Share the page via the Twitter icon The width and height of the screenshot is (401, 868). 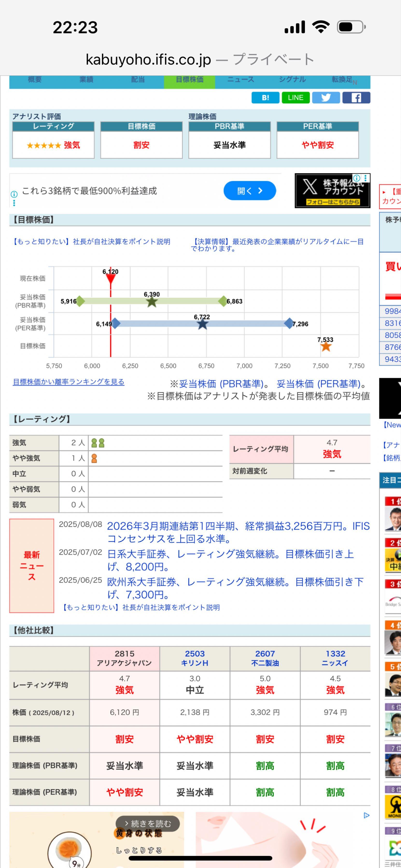(x=326, y=98)
